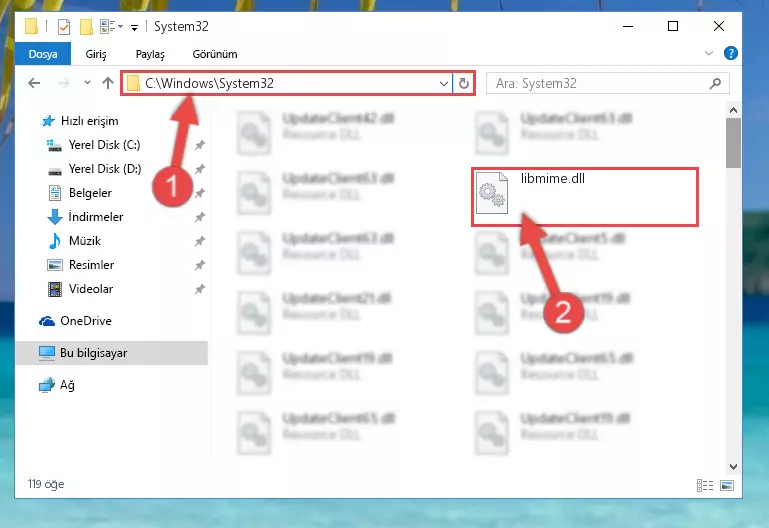769x528 pixels.
Task: Click the search magnifier icon
Action: [716, 83]
